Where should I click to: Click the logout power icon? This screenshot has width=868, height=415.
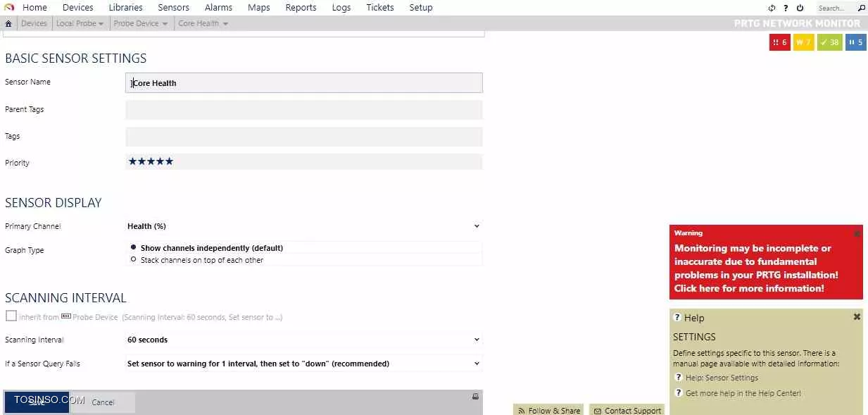pyautogui.click(x=800, y=8)
